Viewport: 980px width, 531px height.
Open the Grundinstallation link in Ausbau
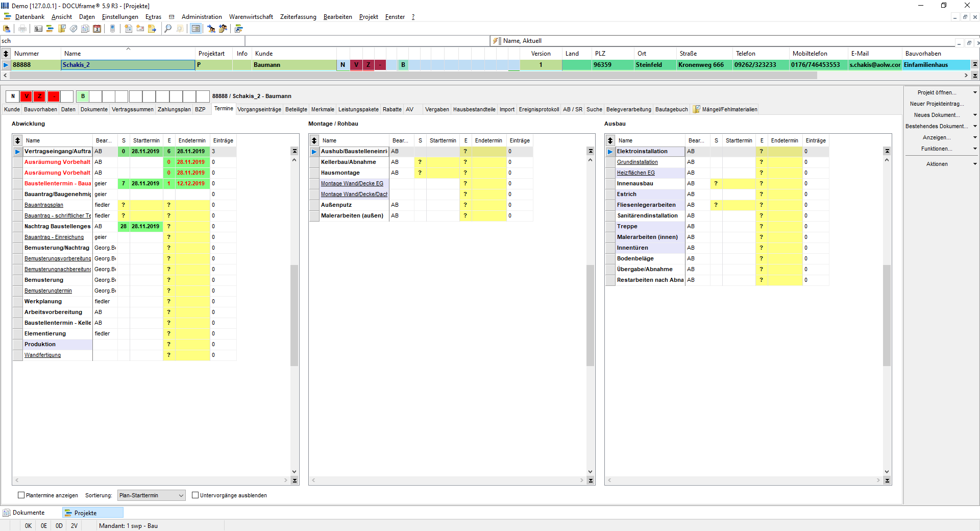pyautogui.click(x=637, y=162)
